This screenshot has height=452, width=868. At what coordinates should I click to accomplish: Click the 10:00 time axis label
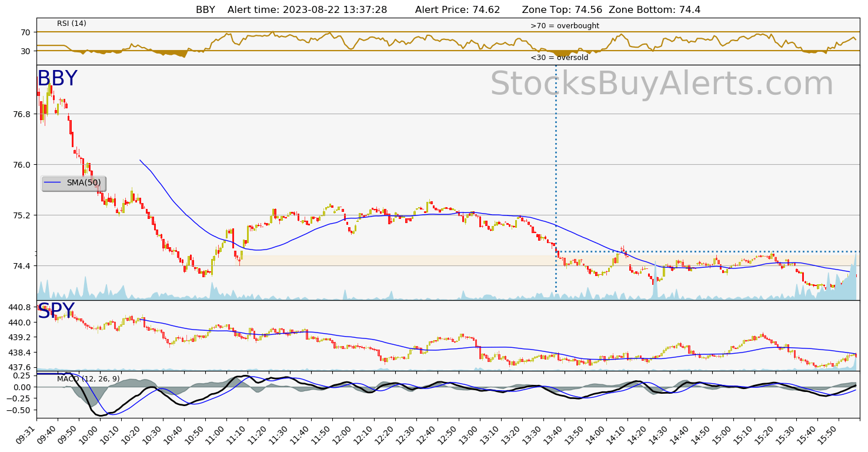[x=89, y=434]
